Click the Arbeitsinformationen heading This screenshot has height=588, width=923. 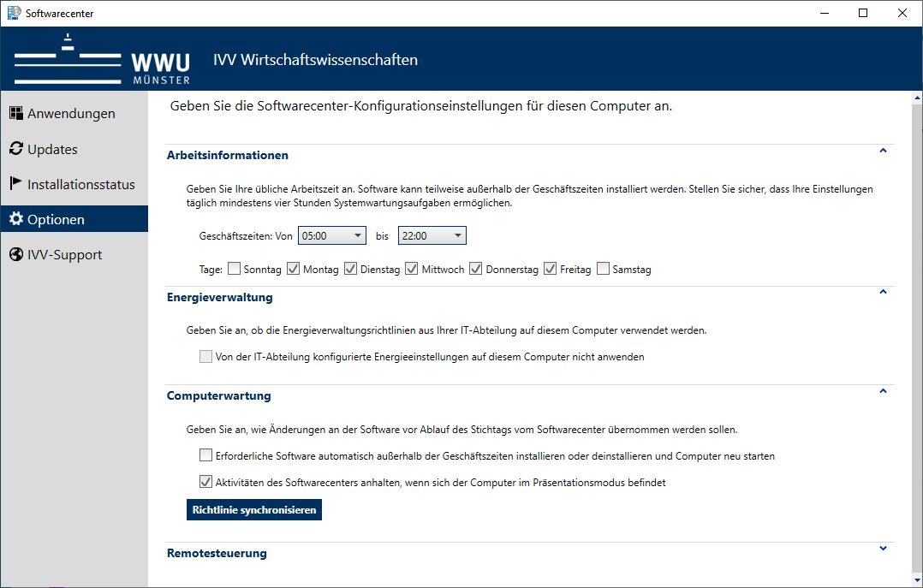(227, 156)
